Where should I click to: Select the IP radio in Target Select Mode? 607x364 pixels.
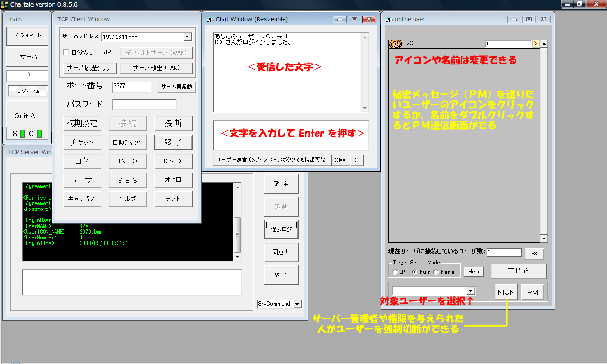pyautogui.click(x=395, y=272)
